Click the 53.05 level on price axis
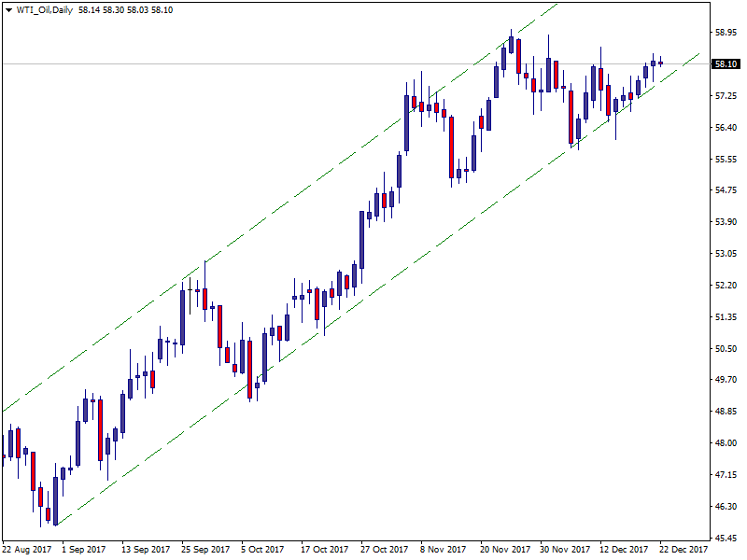This screenshot has width=747, height=560. coord(726,254)
